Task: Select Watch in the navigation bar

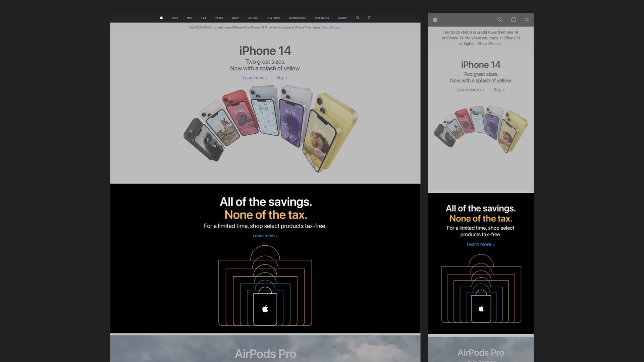Action: tap(235, 18)
